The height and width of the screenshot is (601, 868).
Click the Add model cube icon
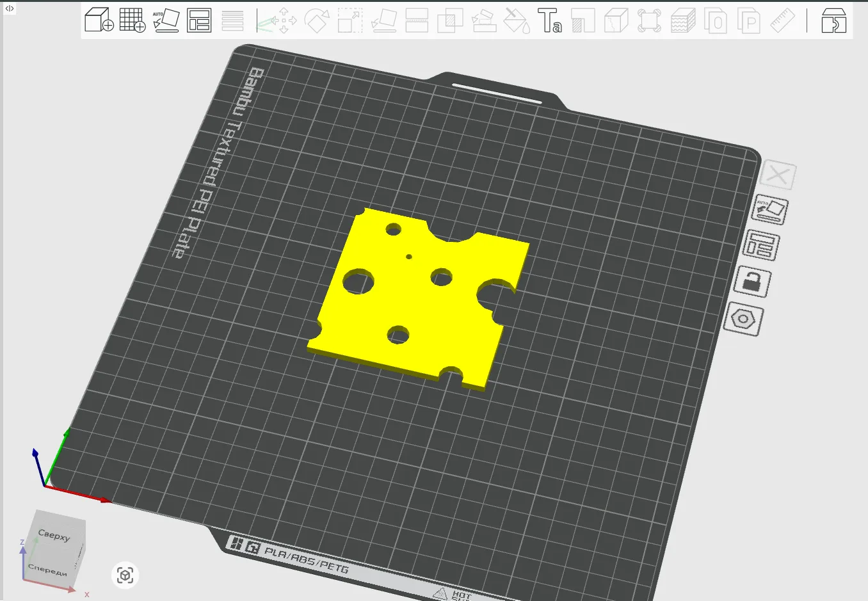(99, 20)
